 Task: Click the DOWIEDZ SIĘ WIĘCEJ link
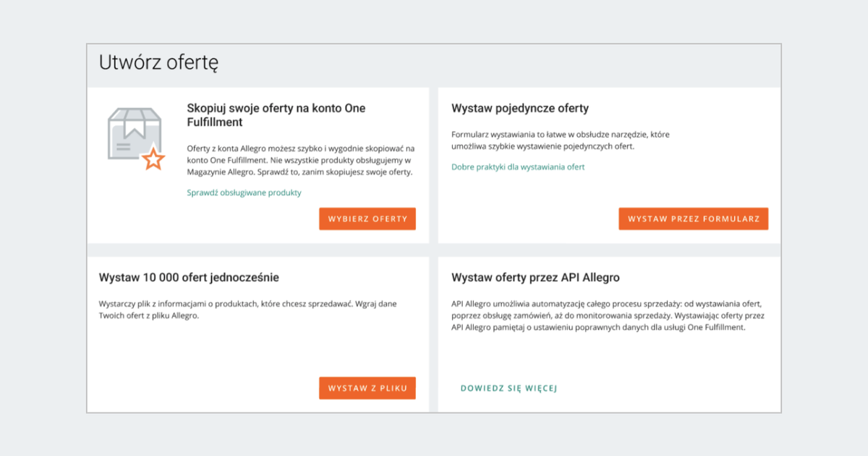[509, 388]
